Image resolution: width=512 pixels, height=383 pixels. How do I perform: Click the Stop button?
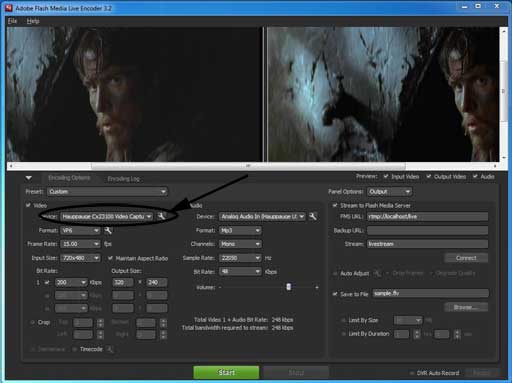[296, 372]
